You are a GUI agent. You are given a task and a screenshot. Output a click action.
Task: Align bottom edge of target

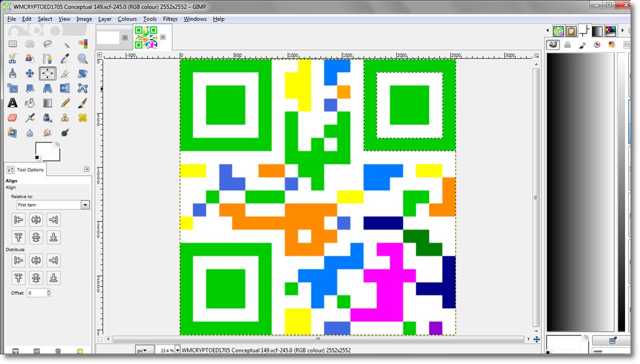53,237
